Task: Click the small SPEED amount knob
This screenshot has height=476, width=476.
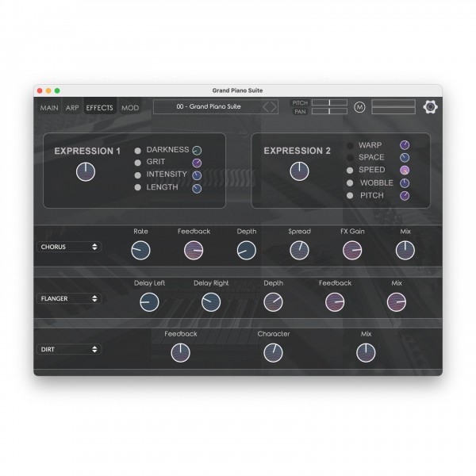Action: (405, 171)
